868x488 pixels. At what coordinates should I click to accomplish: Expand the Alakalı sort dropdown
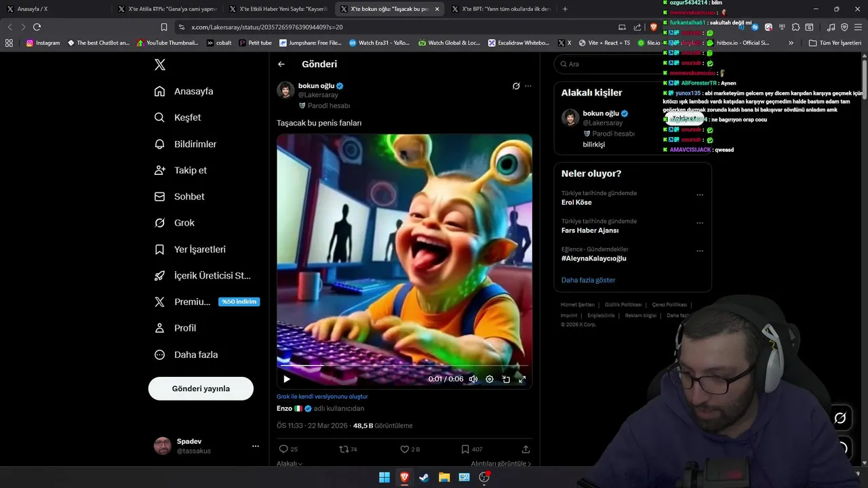click(x=290, y=464)
